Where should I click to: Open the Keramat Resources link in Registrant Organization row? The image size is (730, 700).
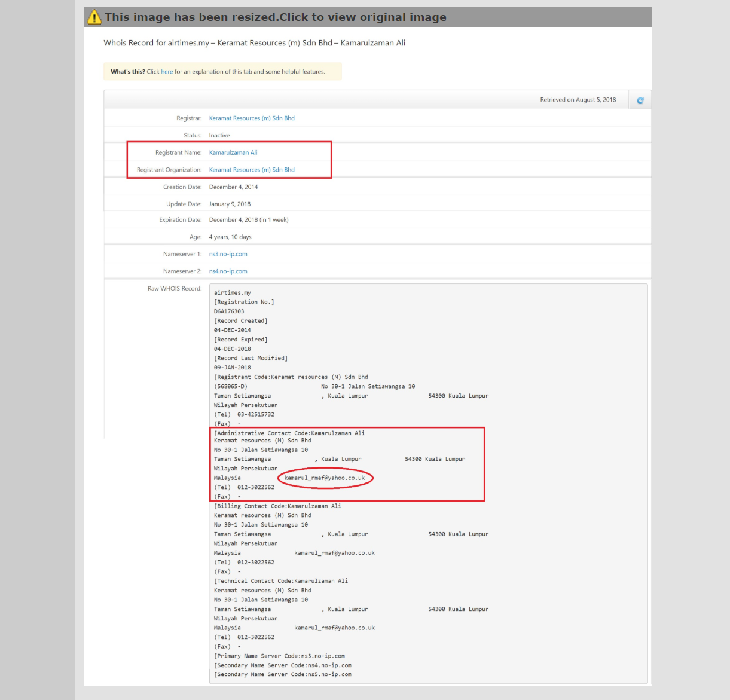(252, 170)
